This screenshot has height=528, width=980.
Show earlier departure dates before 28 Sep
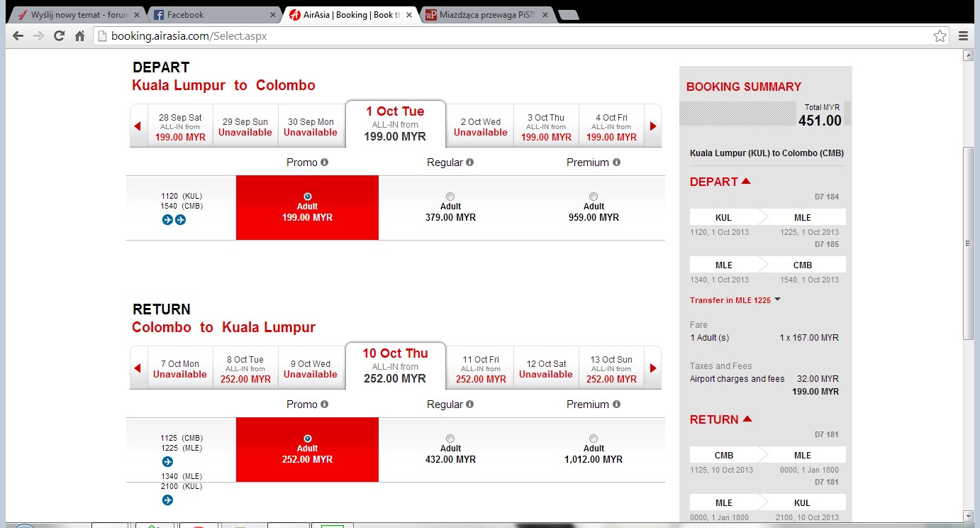[138, 126]
